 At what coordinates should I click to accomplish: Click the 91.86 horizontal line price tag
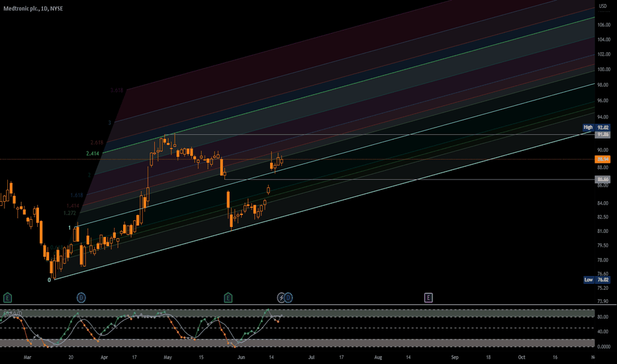602,134
